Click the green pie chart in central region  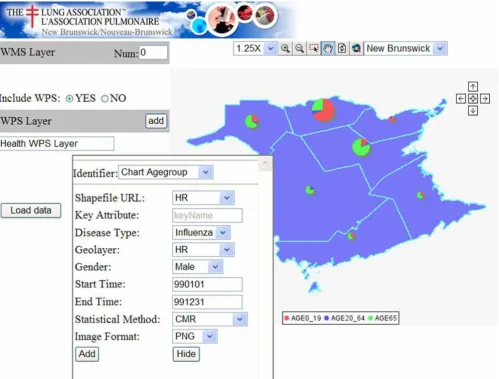[361, 147]
